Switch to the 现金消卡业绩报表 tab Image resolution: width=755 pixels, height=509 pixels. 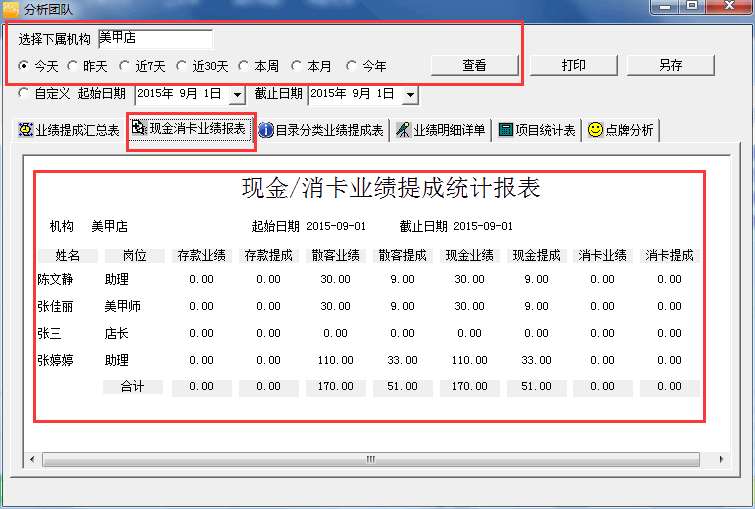191,129
